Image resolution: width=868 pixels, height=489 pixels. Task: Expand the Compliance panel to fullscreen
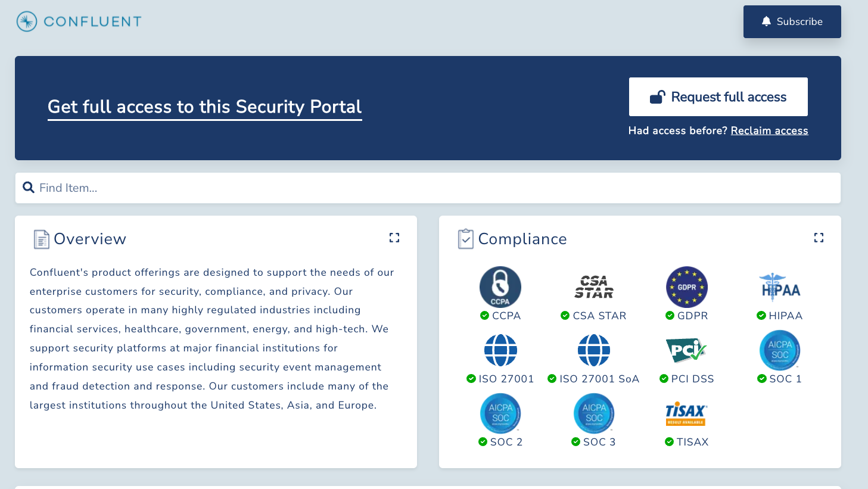tap(819, 238)
